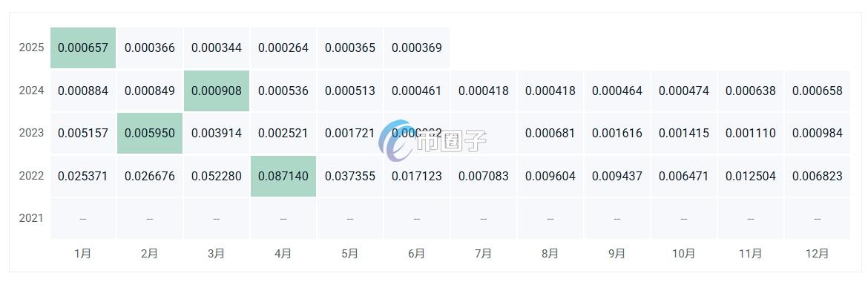Screen dimensions: 868x282
Task: Select the 12月 column label
Action: tap(818, 254)
